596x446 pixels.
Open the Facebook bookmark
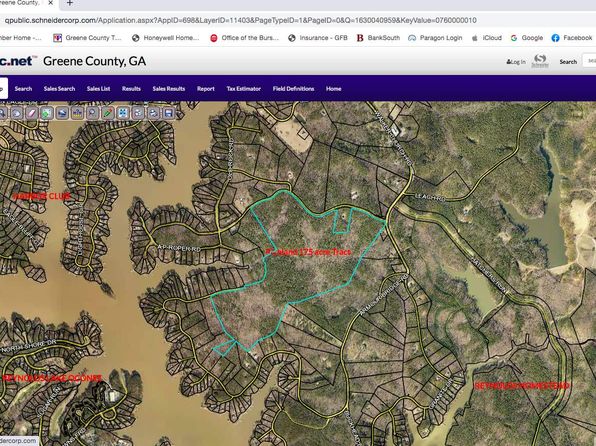[572, 38]
